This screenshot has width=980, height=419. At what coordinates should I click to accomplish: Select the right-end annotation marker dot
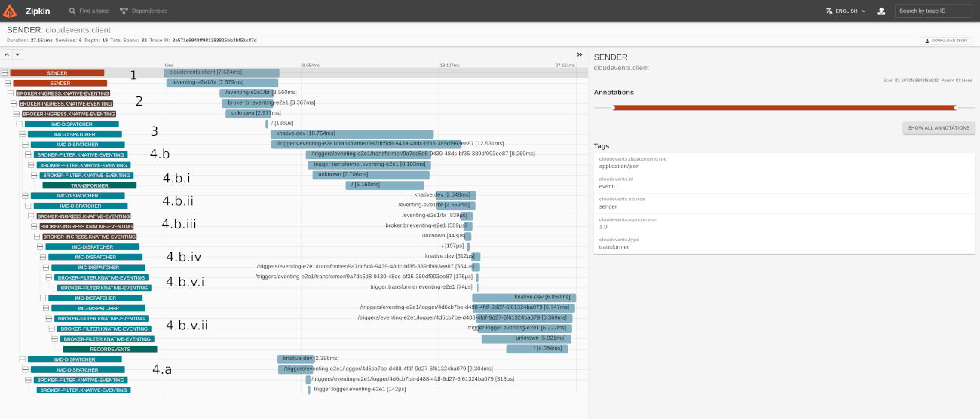pyautogui.click(x=956, y=108)
